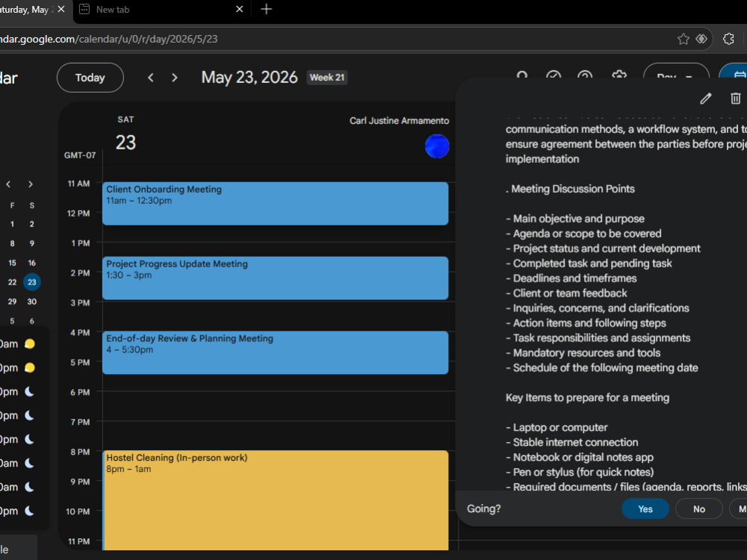The image size is (747, 560).
Task: Open the Help question mark menu
Action: [x=585, y=76]
